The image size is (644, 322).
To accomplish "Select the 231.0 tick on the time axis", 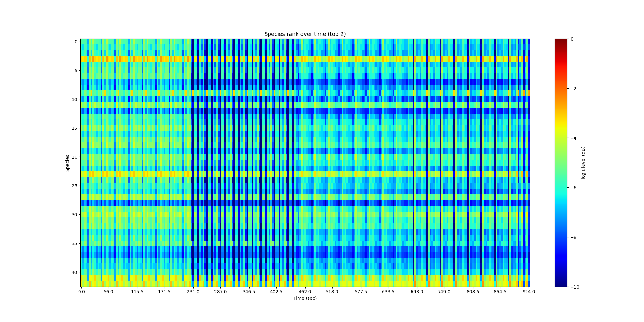I will 193,292.
